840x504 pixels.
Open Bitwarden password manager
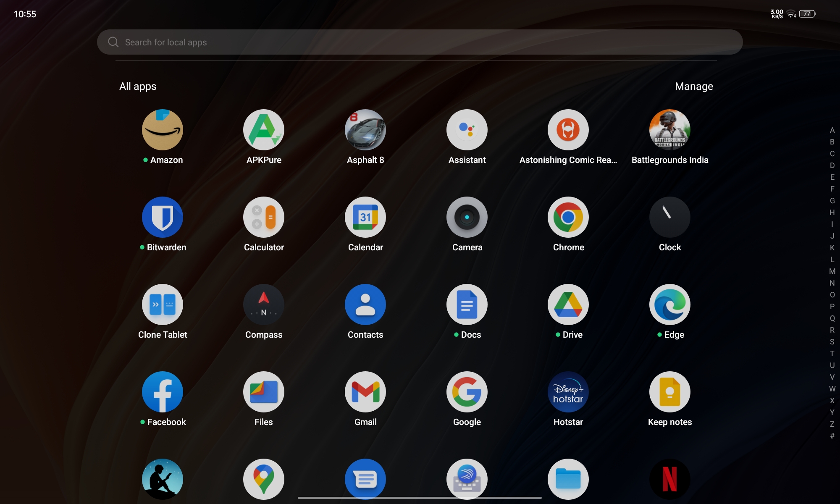tap(163, 217)
